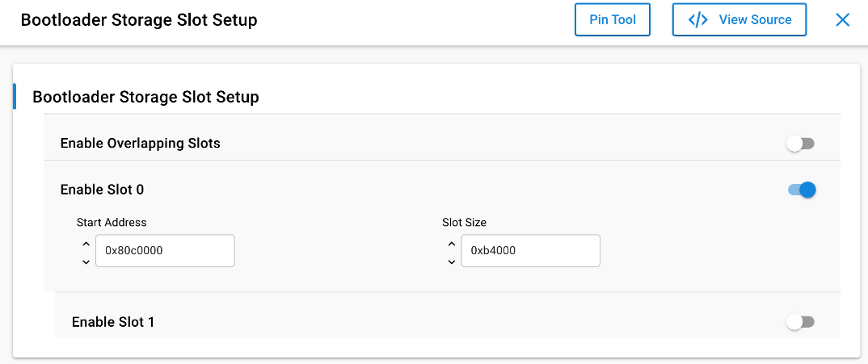
Task: Focus the Start Address input field
Action: [x=165, y=251]
